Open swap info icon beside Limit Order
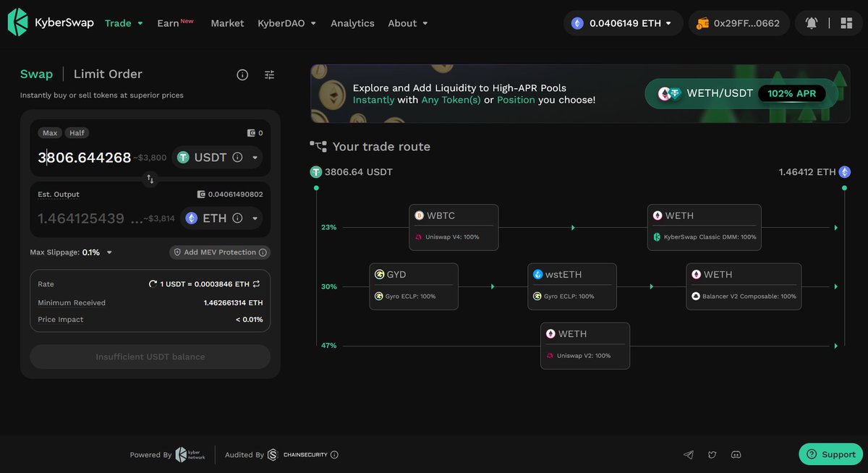 (242, 74)
